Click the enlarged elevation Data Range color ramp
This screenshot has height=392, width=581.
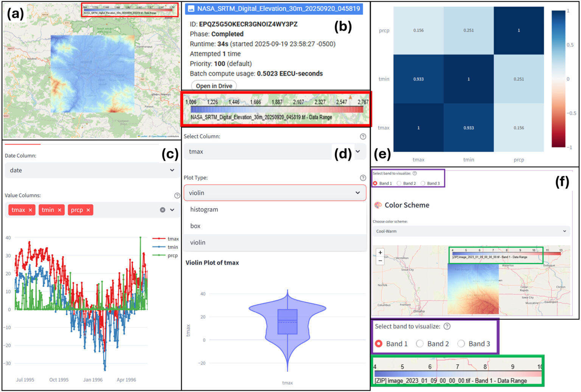click(x=277, y=110)
